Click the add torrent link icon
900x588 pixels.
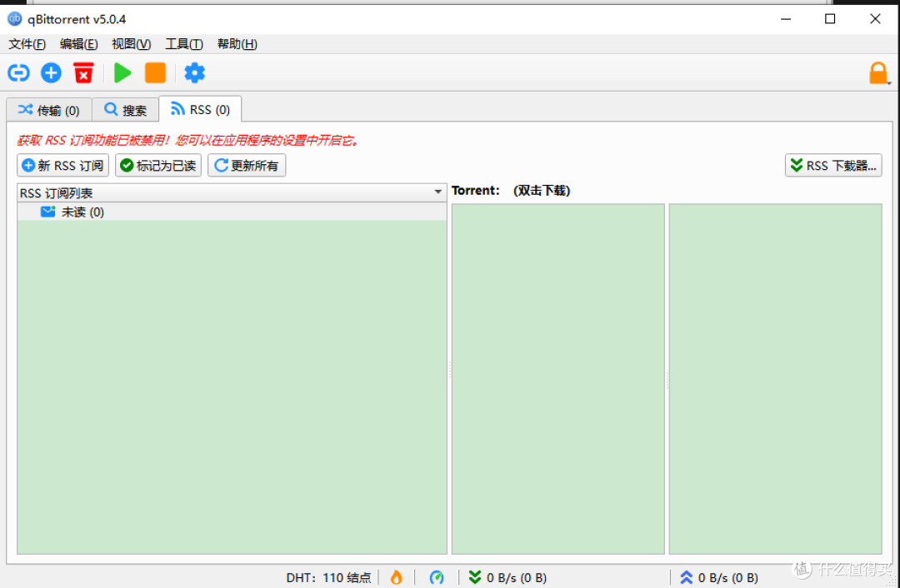(x=18, y=72)
